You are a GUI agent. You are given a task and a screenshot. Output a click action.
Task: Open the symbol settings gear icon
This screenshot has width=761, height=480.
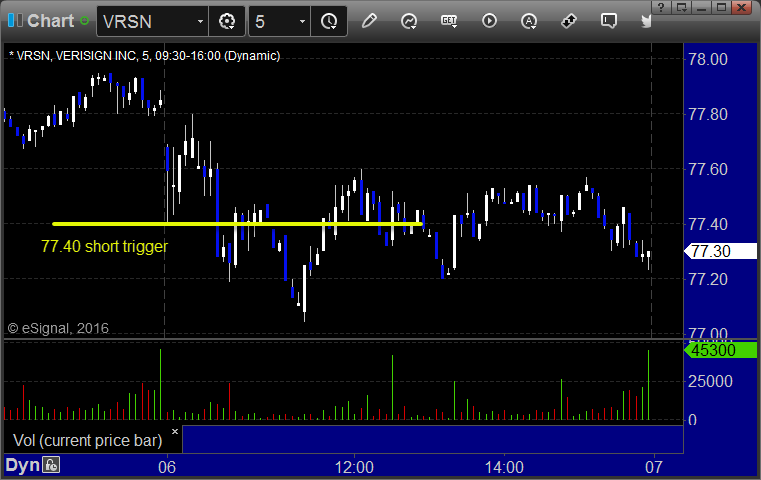[x=227, y=21]
